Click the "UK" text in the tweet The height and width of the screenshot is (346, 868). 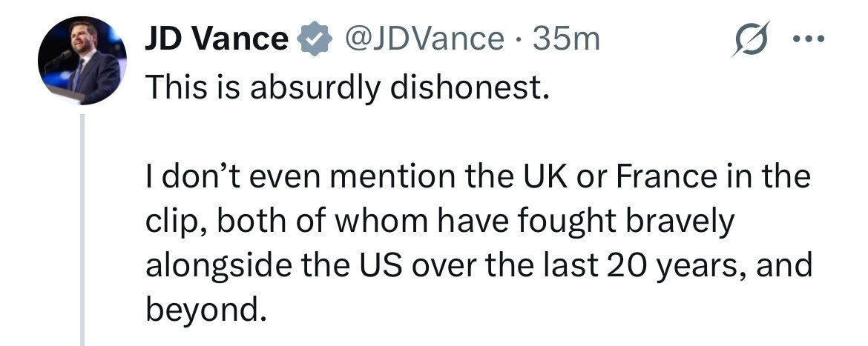pyautogui.click(x=545, y=177)
